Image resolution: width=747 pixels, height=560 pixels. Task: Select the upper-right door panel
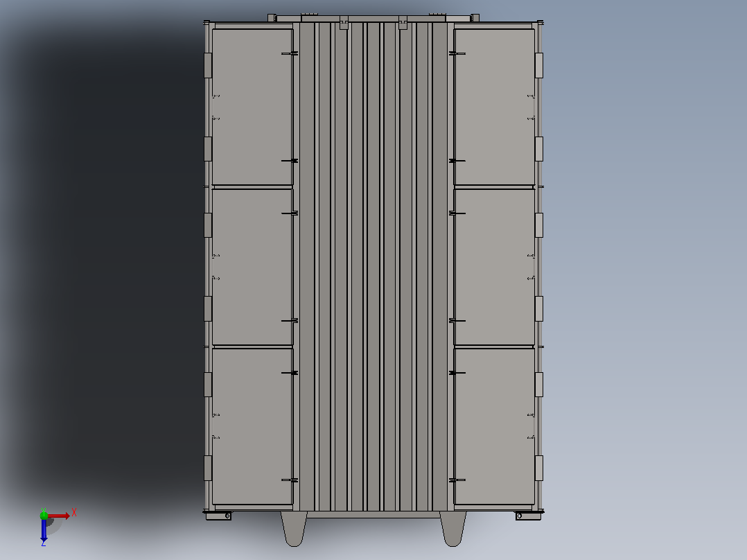(495, 107)
